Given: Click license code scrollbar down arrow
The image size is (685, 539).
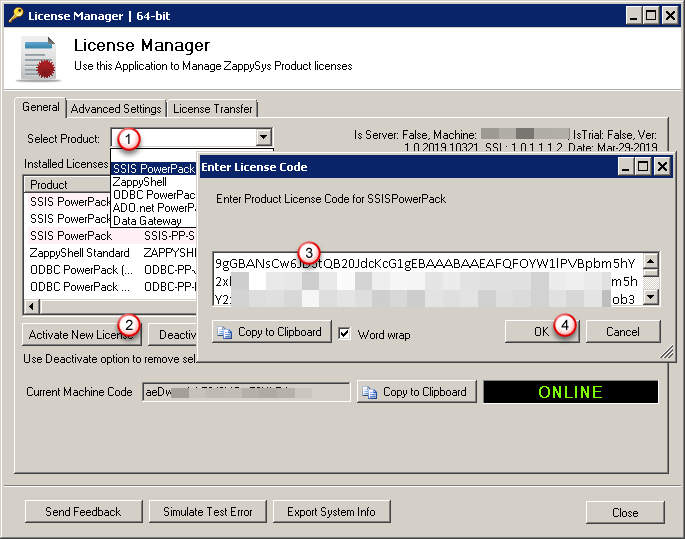Looking at the screenshot, I should (651, 297).
